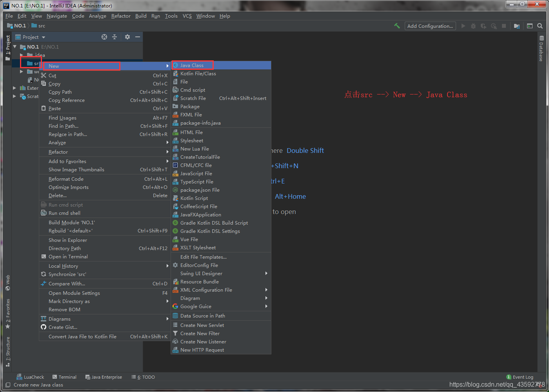Choose Create New Servlet
Viewport: 549px width, 392px height.
(221, 325)
